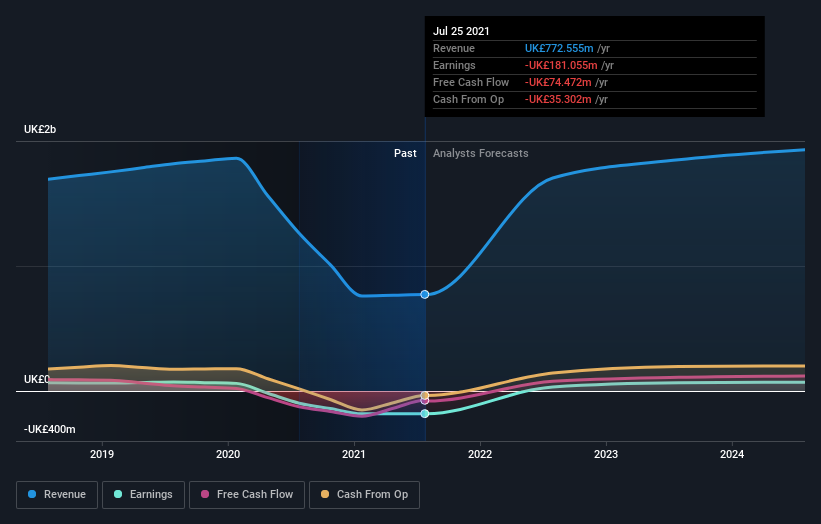The image size is (821, 524).
Task: Click the Analysts Forecasts label
Action: click(x=481, y=153)
